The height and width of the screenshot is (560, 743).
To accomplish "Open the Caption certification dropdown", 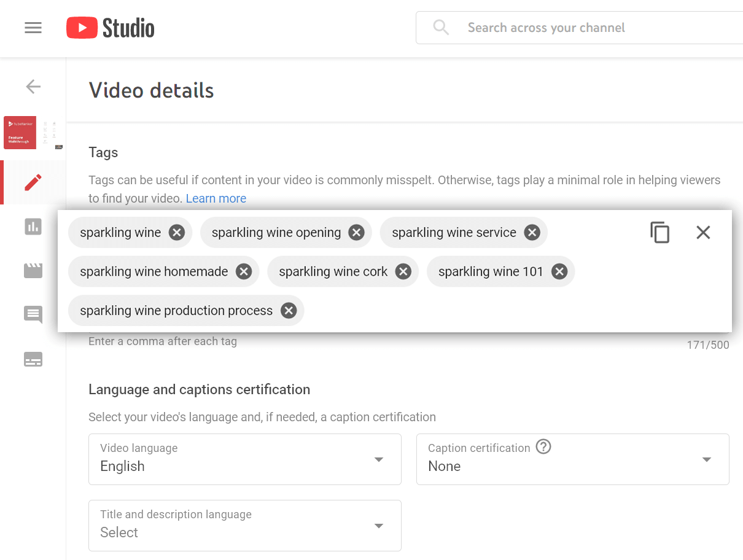I will point(572,459).
